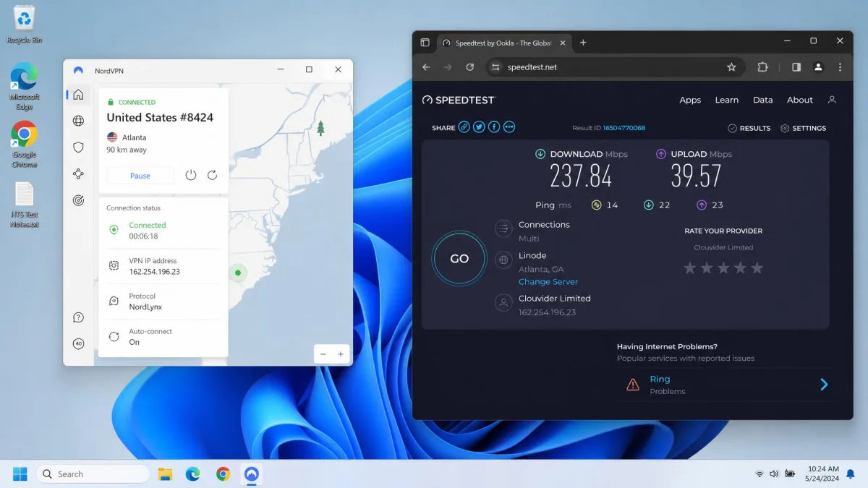Open Microsoft Edge desktop shortcut
The width and height of the screenshot is (868, 488).
[x=24, y=86]
